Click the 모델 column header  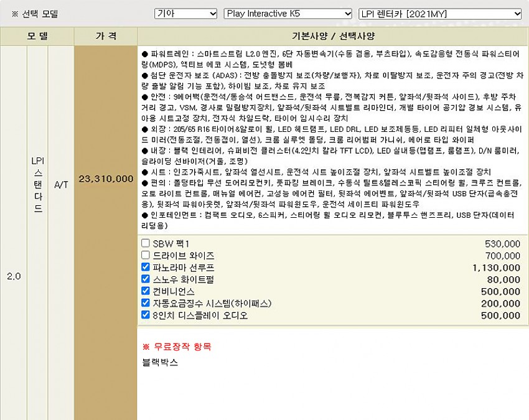click(x=37, y=36)
